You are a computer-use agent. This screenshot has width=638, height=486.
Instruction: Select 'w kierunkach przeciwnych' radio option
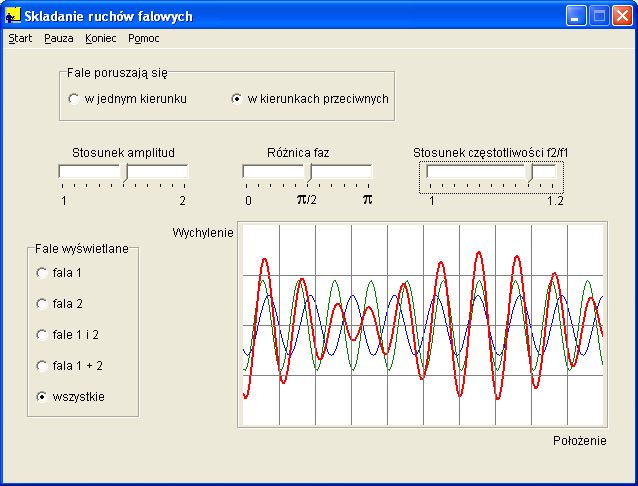pyautogui.click(x=237, y=99)
